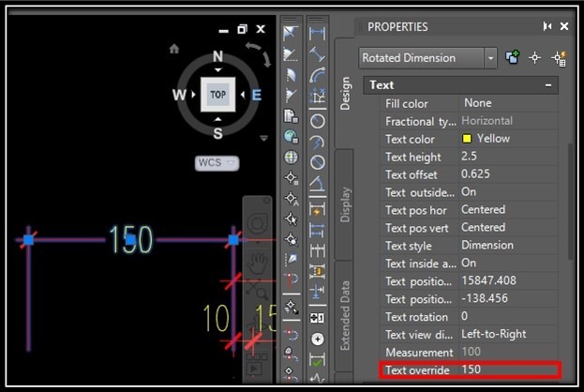The width and height of the screenshot is (584, 392).
Task: Select the dimension Inspection tool with green check
Action: click(x=317, y=360)
